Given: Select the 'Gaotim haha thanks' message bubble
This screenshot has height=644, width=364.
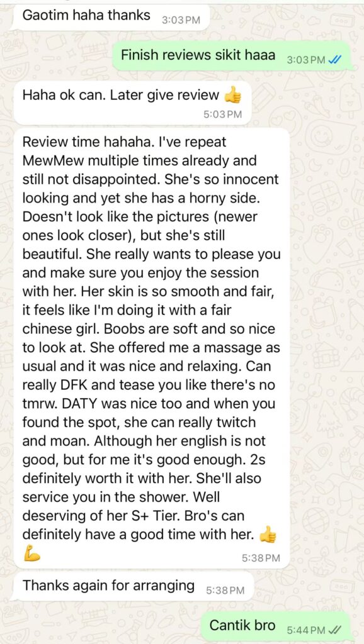Looking at the screenshot, I should click(x=111, y=17).
